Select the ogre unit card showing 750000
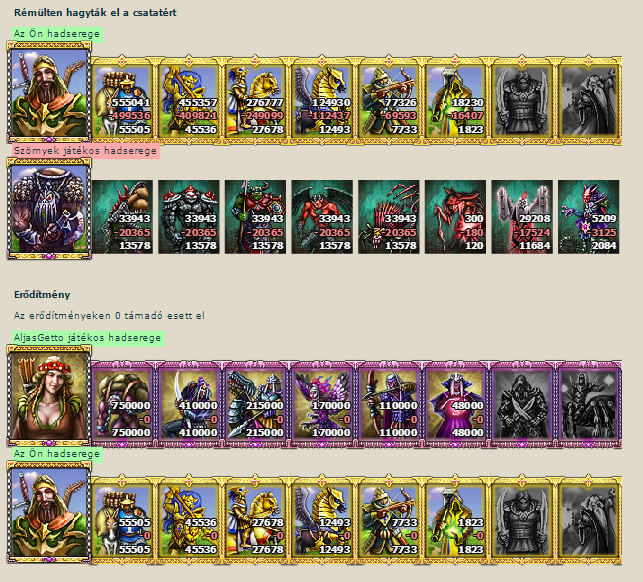 (x=122, y=404)
